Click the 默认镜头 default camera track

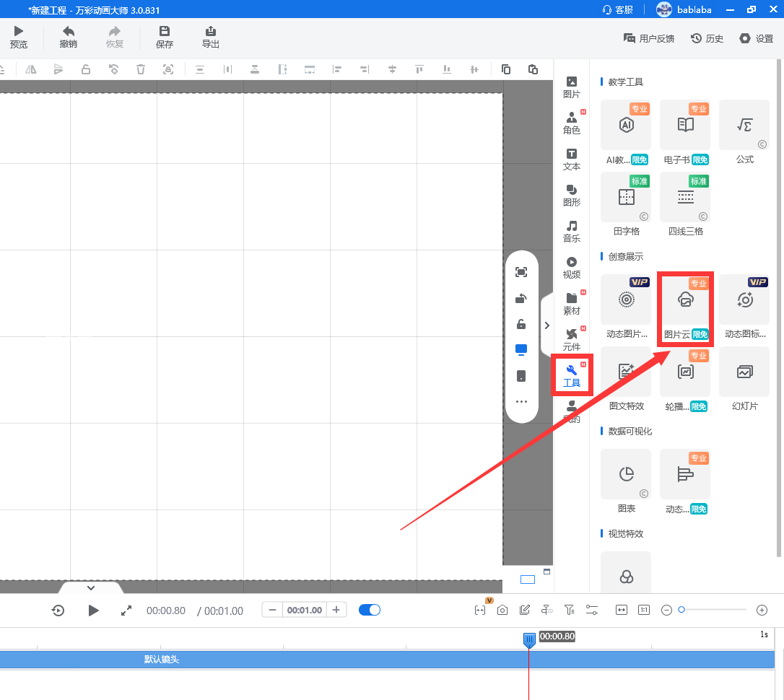click(x=162, y=660)
